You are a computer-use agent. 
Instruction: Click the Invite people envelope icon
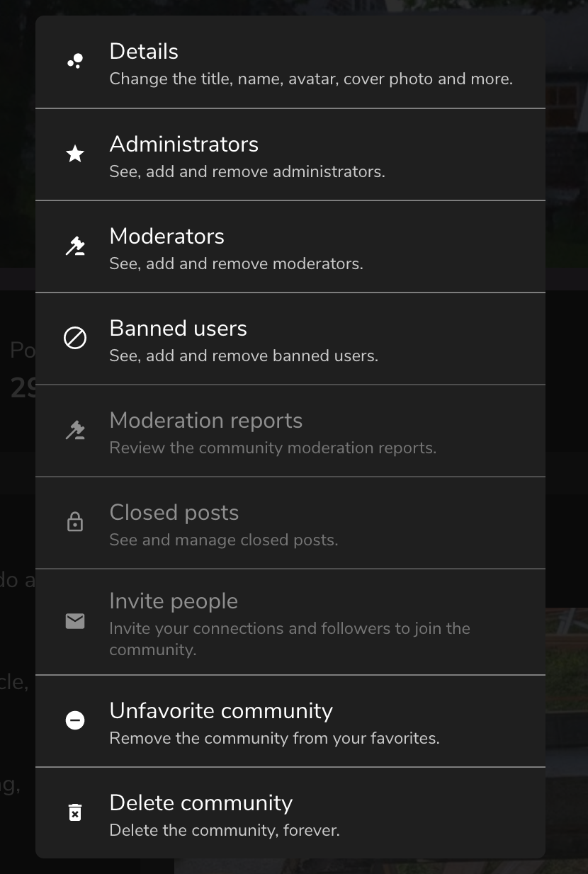click(75, 621)
